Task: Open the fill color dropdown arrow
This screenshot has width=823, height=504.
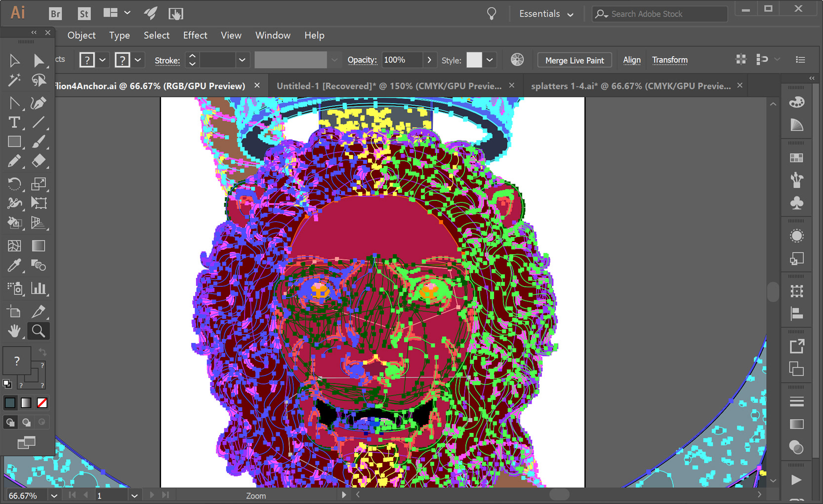Action: (102, 60)
